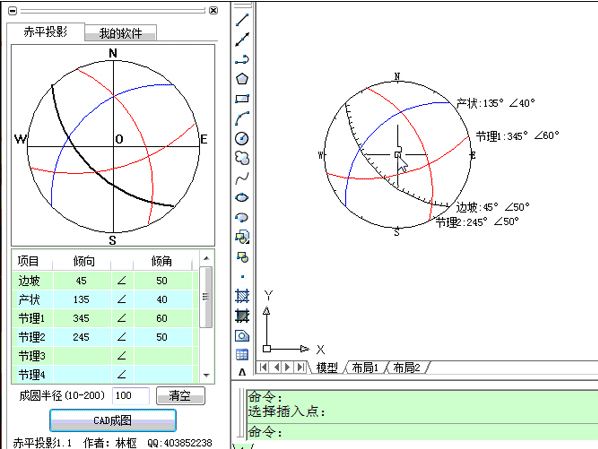Image resolution: width=598 pixels, height=449 pixels.
Task: Open the Gradient fill tool
Action: click(242, 315)
